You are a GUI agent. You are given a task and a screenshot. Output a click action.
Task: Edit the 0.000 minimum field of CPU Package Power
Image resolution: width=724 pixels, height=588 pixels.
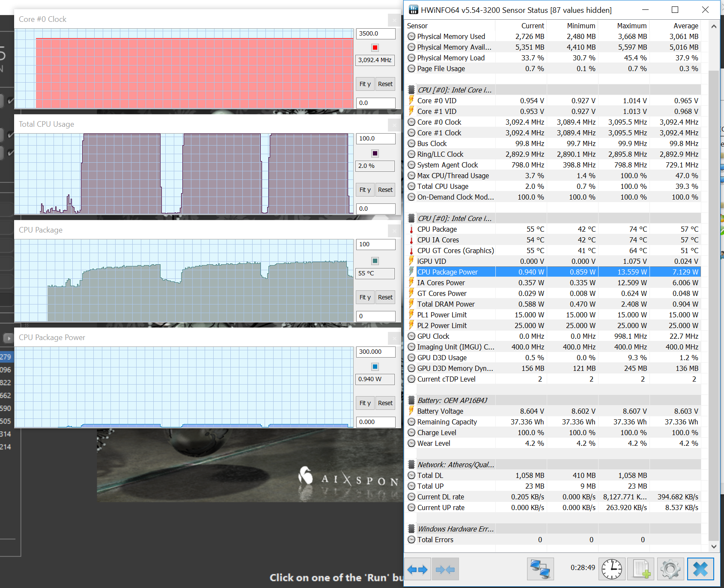375,422
